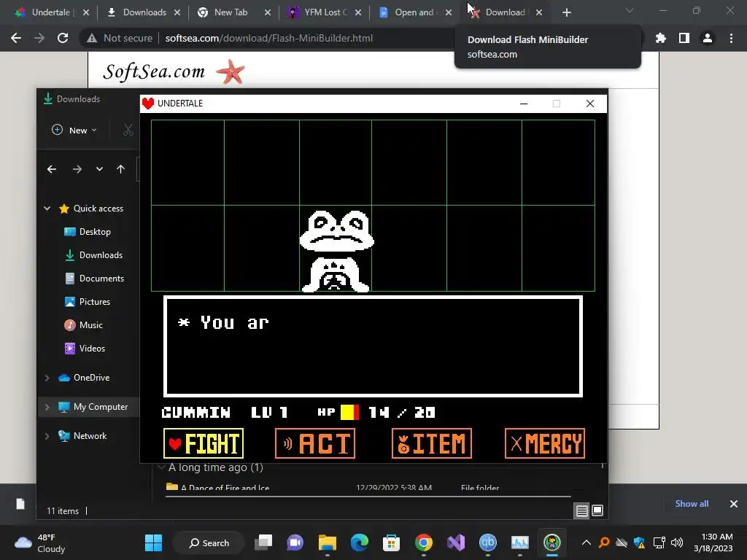The height and width of the screenshot is (560, 747).
Task: Expand the My Computer tree node
Action: tap(47, 407)
